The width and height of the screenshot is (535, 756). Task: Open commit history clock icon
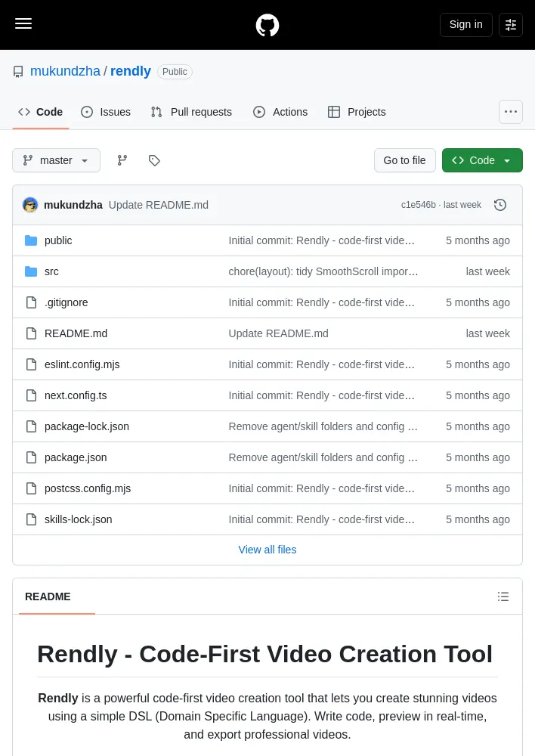(x=499, y=205)
